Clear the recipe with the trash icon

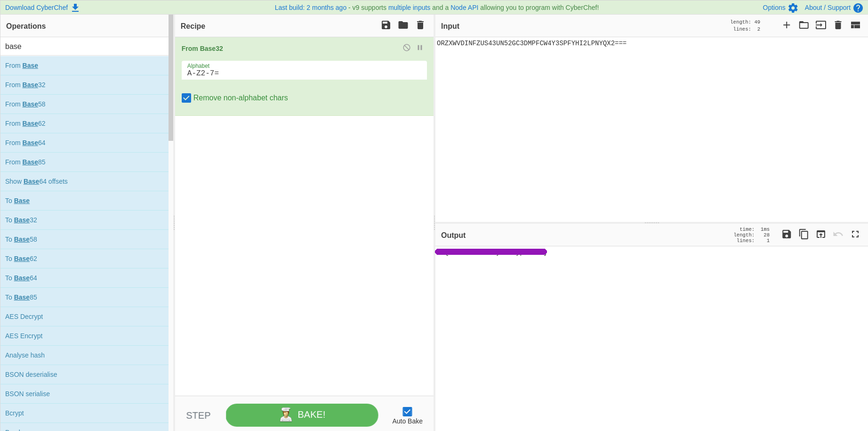pos(420,25)
